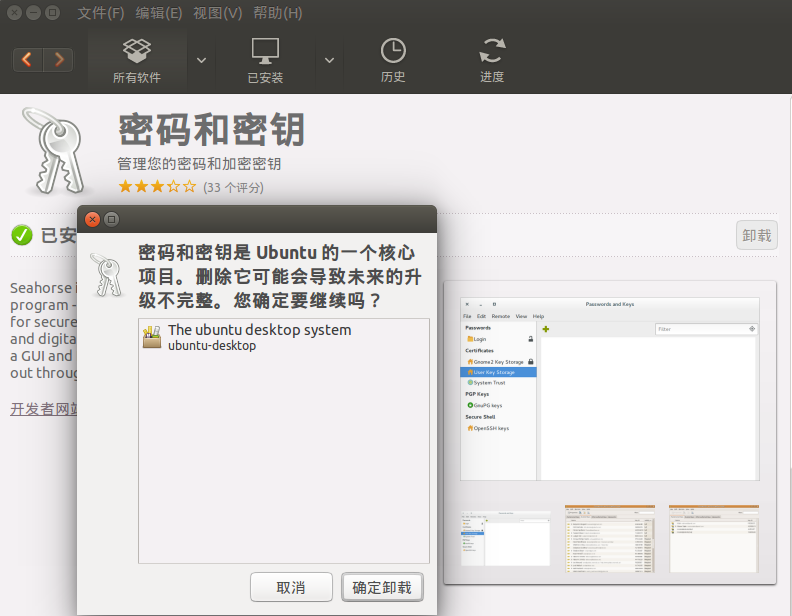Select the second screenshot thumbnail
Image resolution: width=792 pixels, height=616 pixels.
(x=610, y=538)
